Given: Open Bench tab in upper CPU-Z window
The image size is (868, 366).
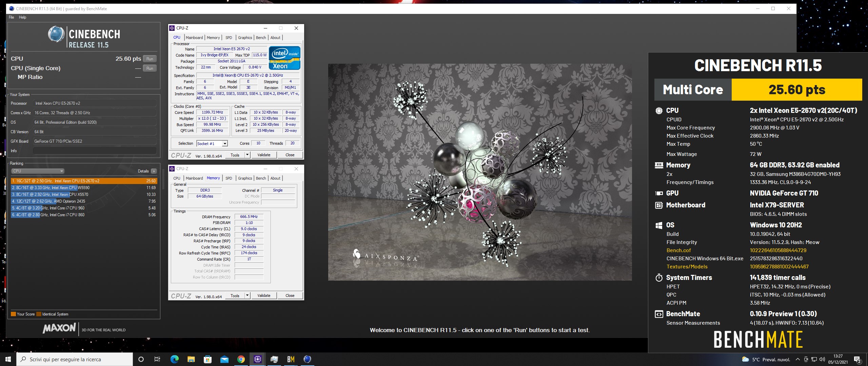Looking at the screenshot, I should (x=261, y=38).
